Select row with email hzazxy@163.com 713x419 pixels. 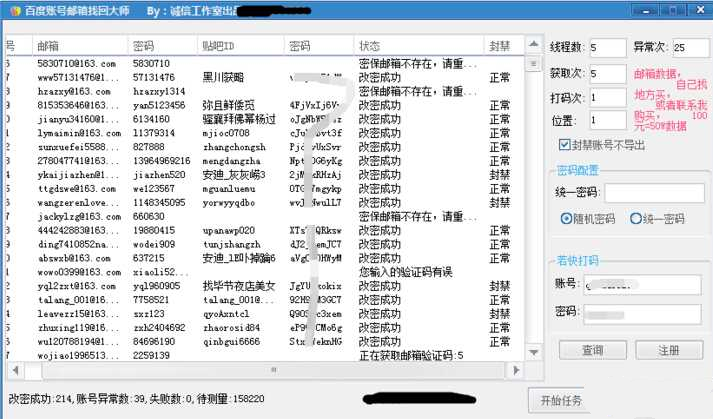coord(264,91)
